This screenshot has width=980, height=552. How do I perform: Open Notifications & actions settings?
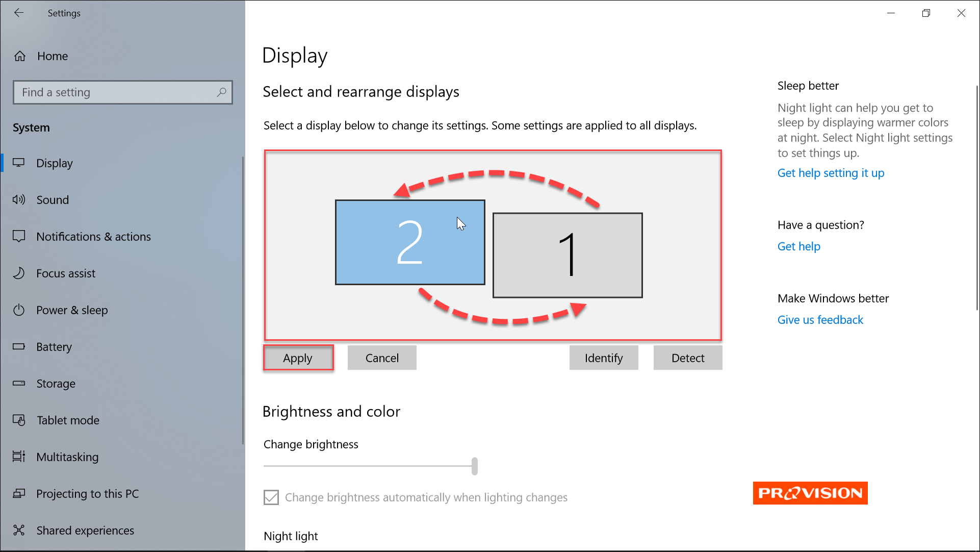[93, 237]
